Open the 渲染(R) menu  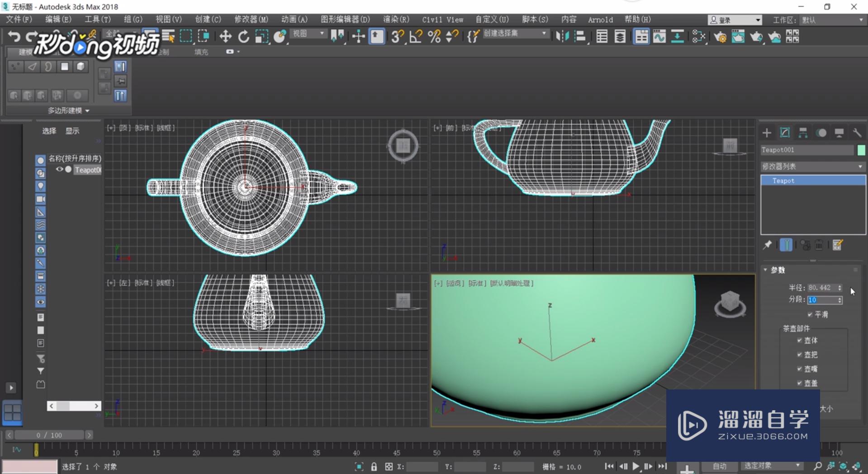tap(396, 19)
